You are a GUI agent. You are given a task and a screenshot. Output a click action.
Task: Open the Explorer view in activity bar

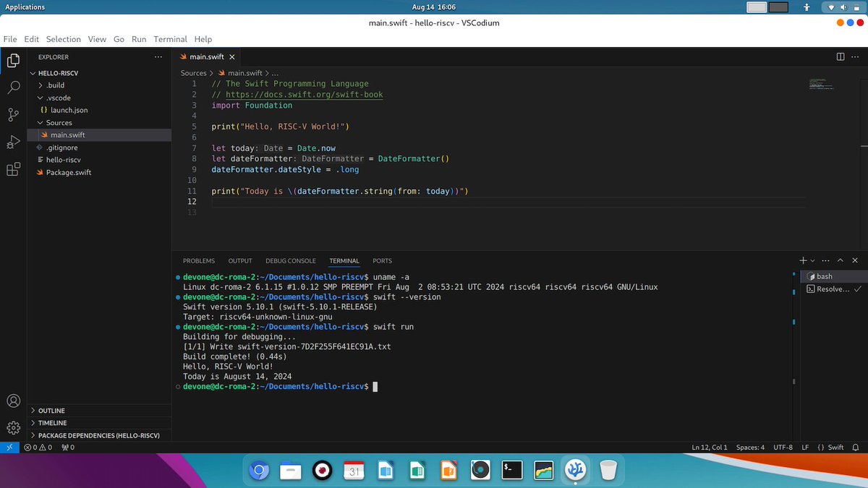coord(13,61)
